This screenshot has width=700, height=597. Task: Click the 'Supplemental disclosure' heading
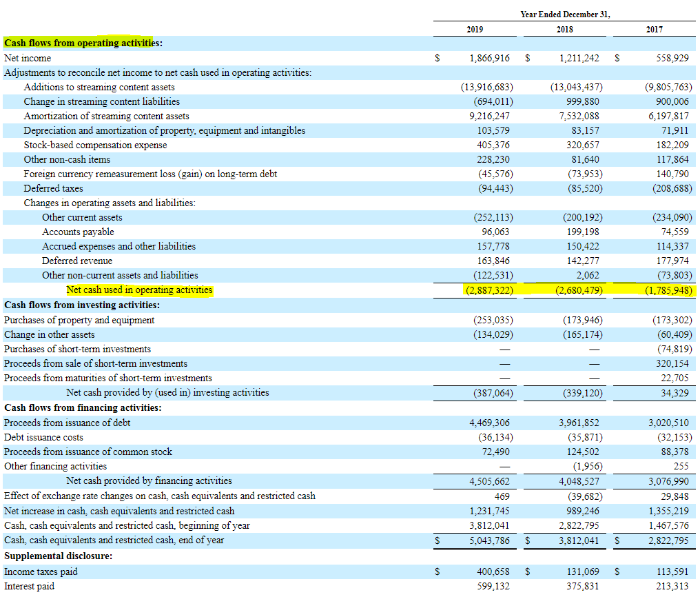58,556
